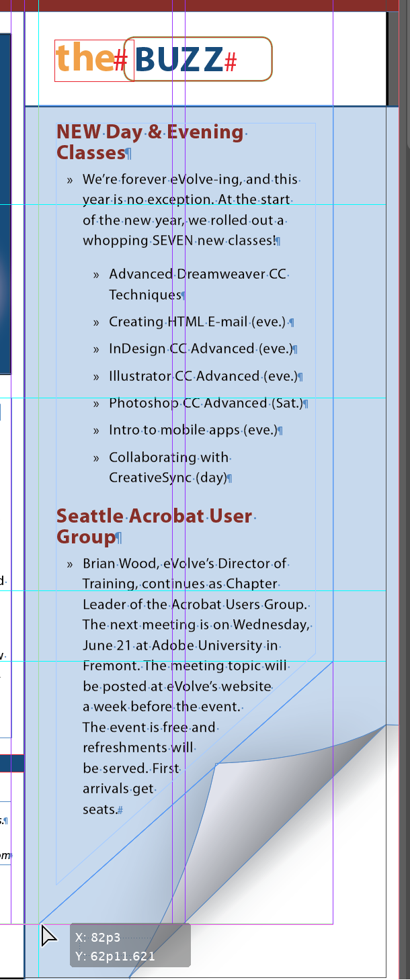
Task: Click the bullet "InDesign CC Advanced (eve.)"
Action: pos(200,349)
